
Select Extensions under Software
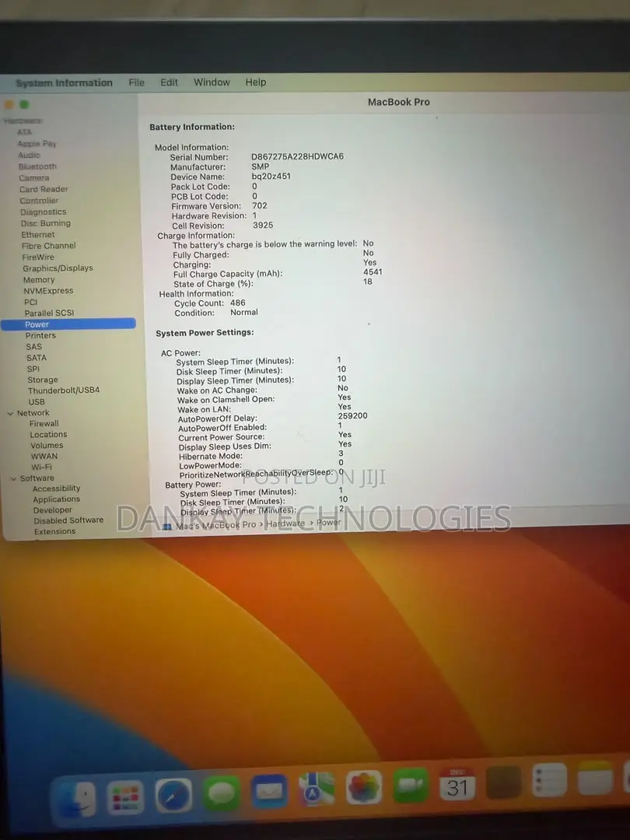click(x=54, y=531)
